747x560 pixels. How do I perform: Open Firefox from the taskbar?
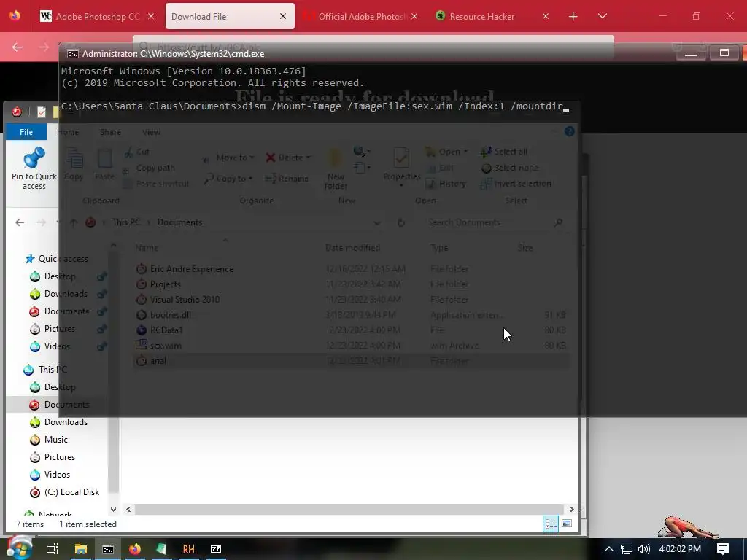(135, 549)
